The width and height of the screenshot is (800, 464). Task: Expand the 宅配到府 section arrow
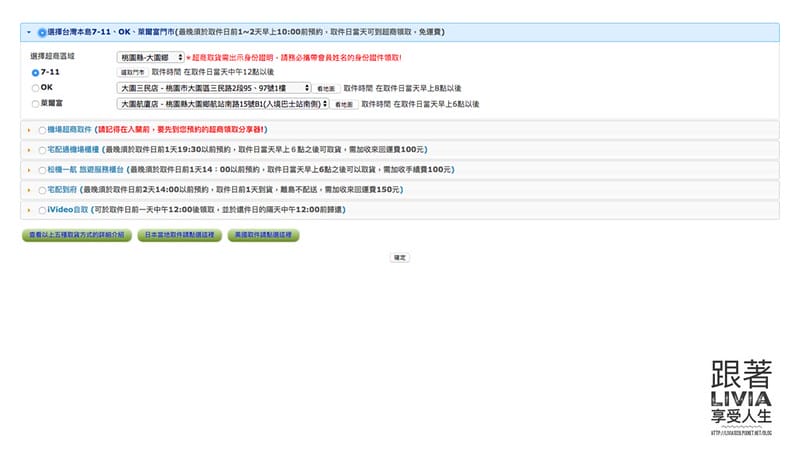pyautogui.click(x=29, y=189)
